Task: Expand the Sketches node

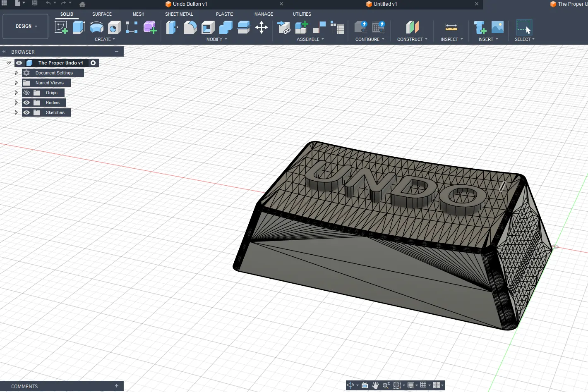Action: [x=16, y=112]
